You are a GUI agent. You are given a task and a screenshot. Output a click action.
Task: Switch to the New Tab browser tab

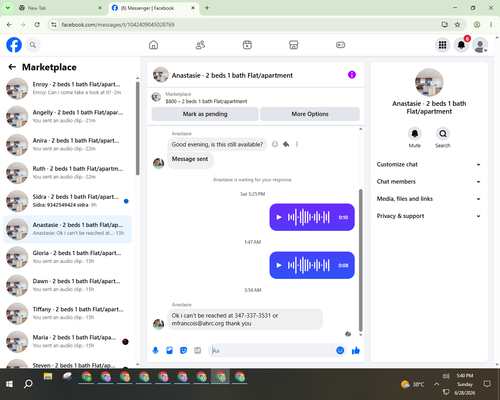60,8
